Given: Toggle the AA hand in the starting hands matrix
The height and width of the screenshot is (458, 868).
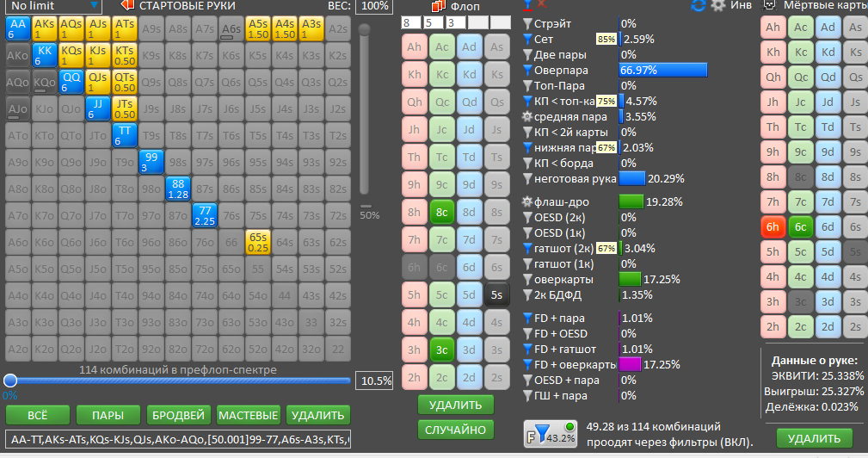Looking at the screenshot, I should (18, 28).
